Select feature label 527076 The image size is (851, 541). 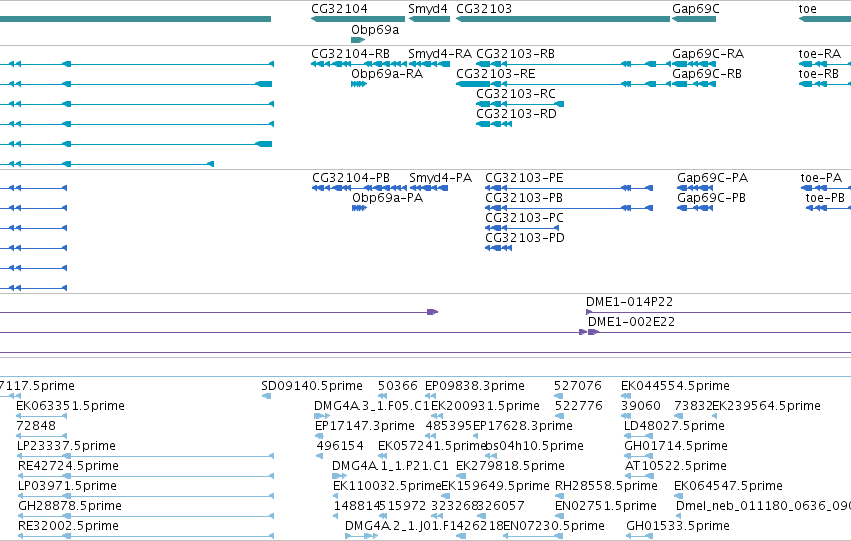point(577,386)
